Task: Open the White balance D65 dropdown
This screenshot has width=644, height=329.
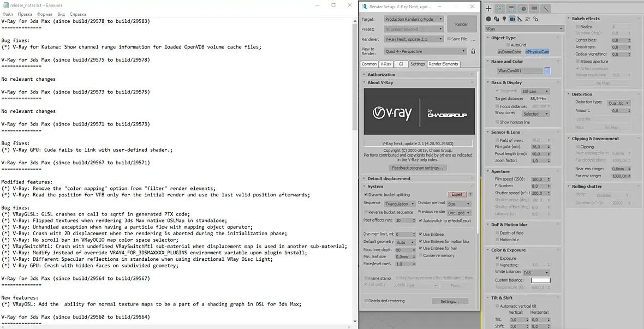Action: pyautogui.click(x=535, y=273)
